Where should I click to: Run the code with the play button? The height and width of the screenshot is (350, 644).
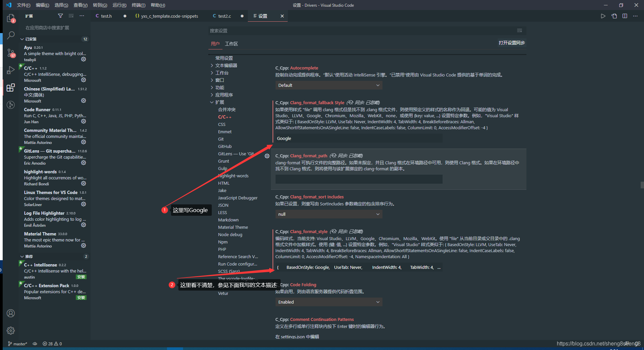coord(603,16)
